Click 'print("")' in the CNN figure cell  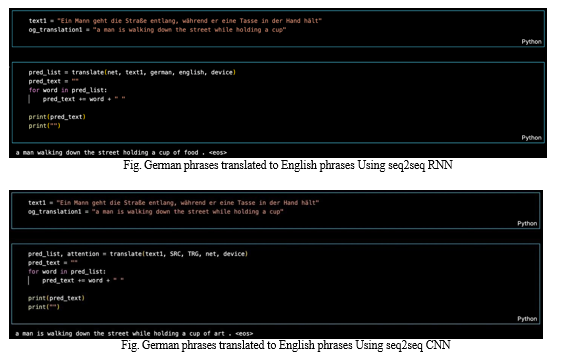click(44, 307)
